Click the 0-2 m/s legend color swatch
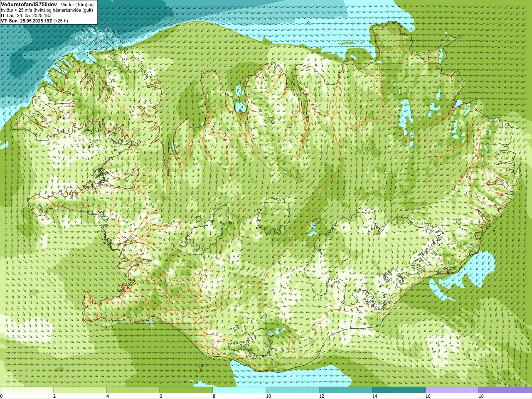The height and width of the screenshot is (399, 532). click(27, 390)
